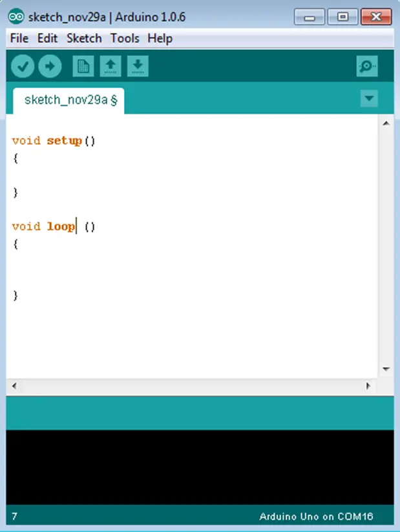Upload sketch with right-arrow button
This screenshot has height=532, width=400.
(50, 66)
